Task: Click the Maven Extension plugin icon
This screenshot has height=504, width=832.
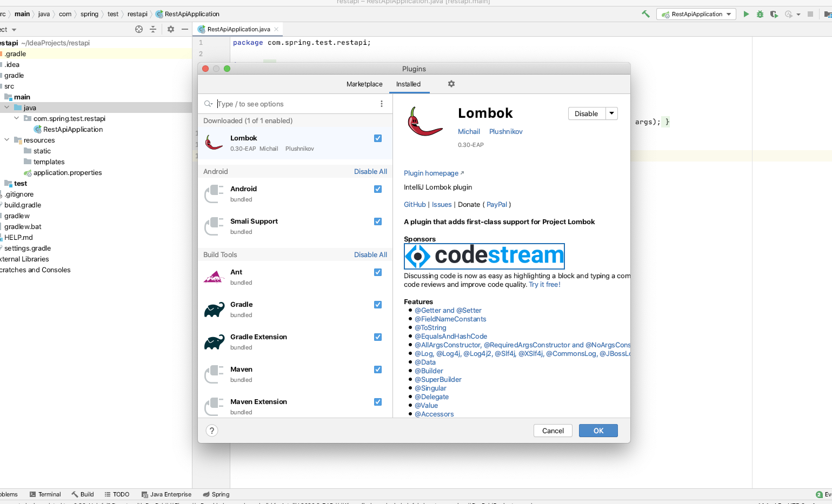Action: pos(214,406)
